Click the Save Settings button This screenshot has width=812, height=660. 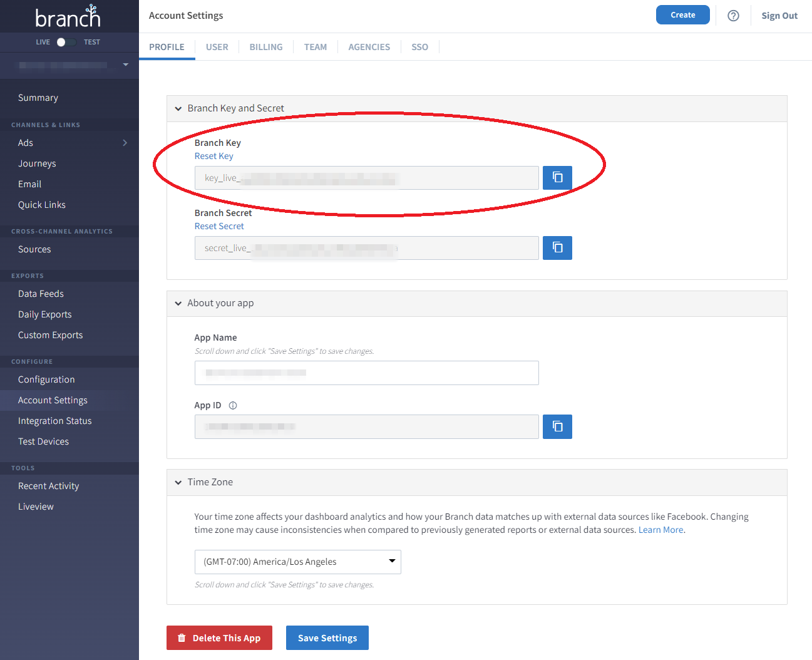pos(327,637)
